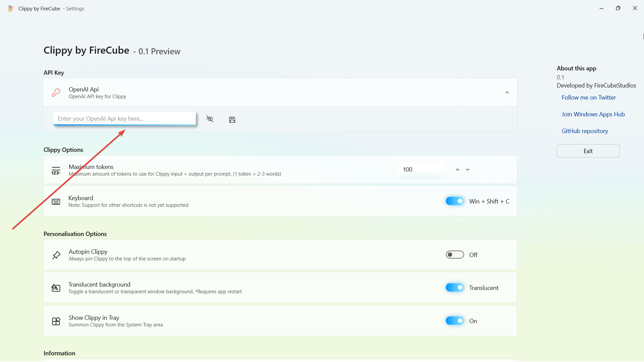Open Join Windows Apps Hub link
Image resolution: width=644 pixels, height=362 pixels.
pyautogui.click(x=593, y=114)
